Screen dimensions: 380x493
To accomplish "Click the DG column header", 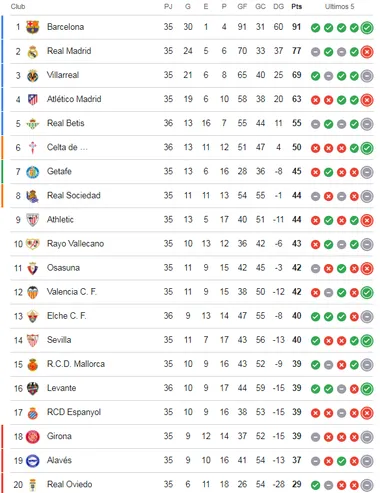I will click(x=278, y=7).
